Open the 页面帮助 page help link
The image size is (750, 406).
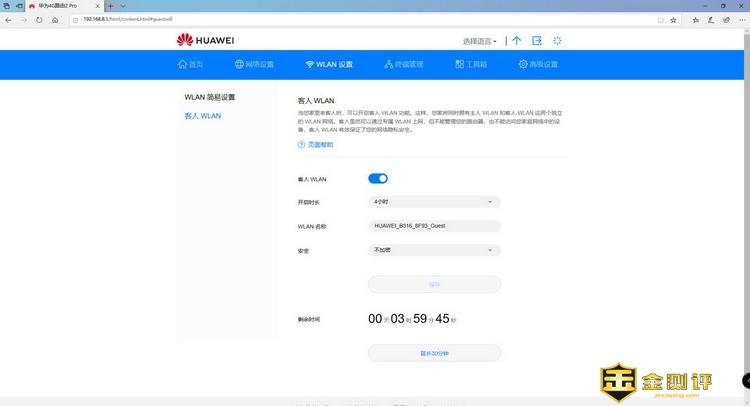pos(316,145)
